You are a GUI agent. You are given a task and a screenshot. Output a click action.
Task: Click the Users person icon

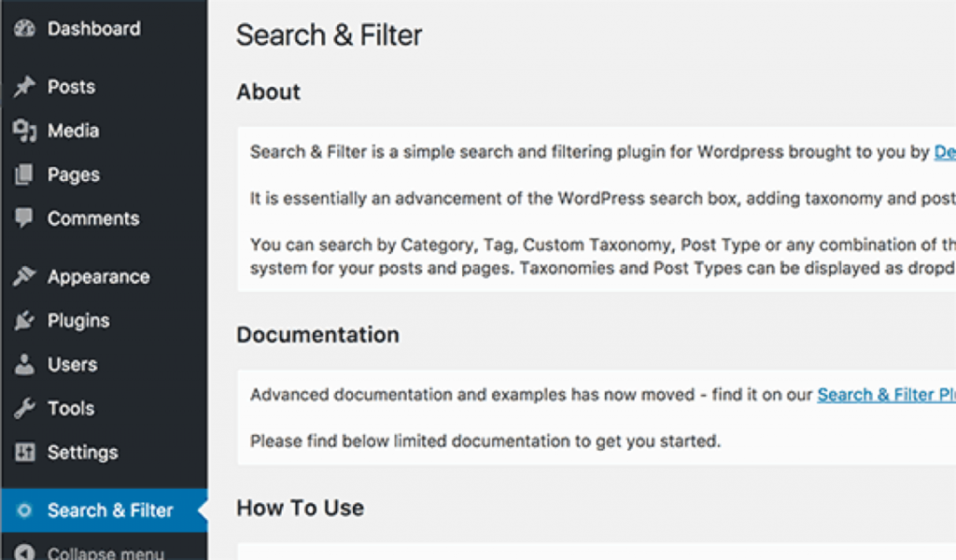point(25,364)
